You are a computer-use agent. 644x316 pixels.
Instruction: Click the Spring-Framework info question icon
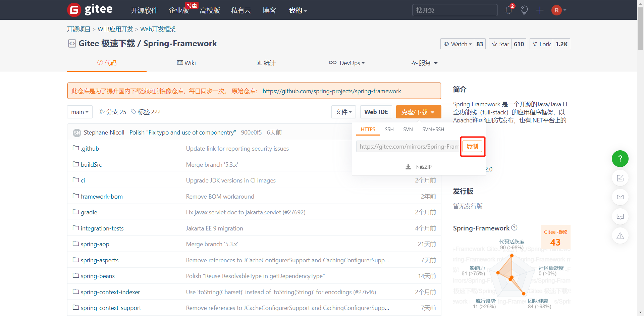(514, 228)
